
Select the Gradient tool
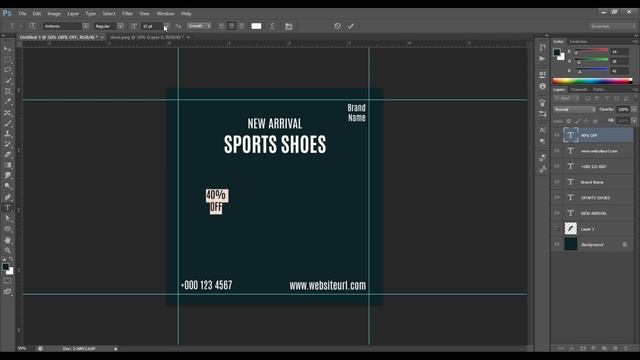7,165
